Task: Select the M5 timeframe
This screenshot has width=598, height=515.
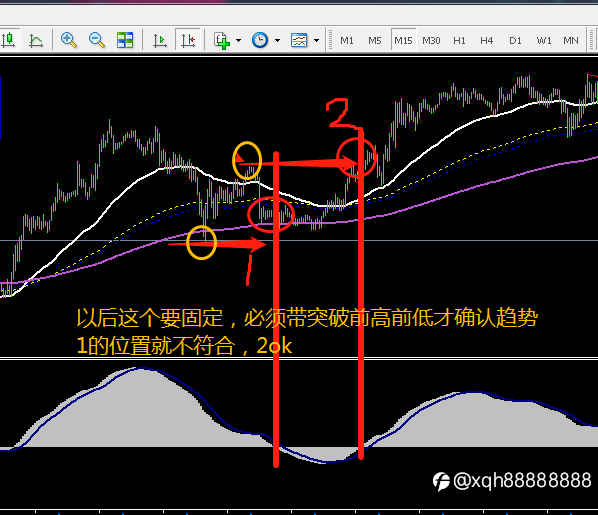Action: (375, 40)
